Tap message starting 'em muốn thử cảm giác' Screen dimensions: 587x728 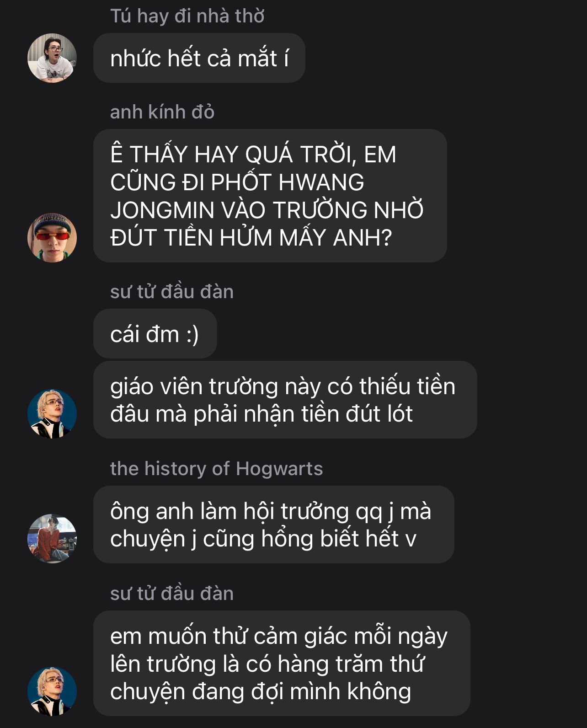pyautogui.click(x=282, y=664)
